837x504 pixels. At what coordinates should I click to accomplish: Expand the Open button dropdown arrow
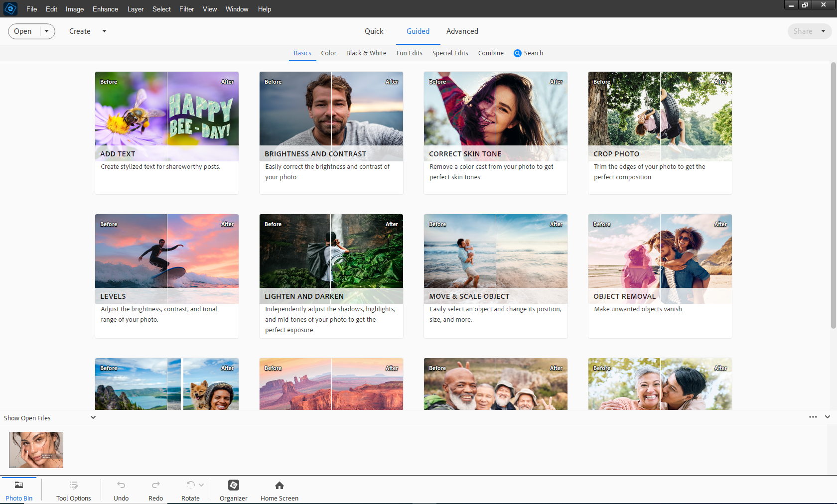pyautogui.click(x=47, y=31)
